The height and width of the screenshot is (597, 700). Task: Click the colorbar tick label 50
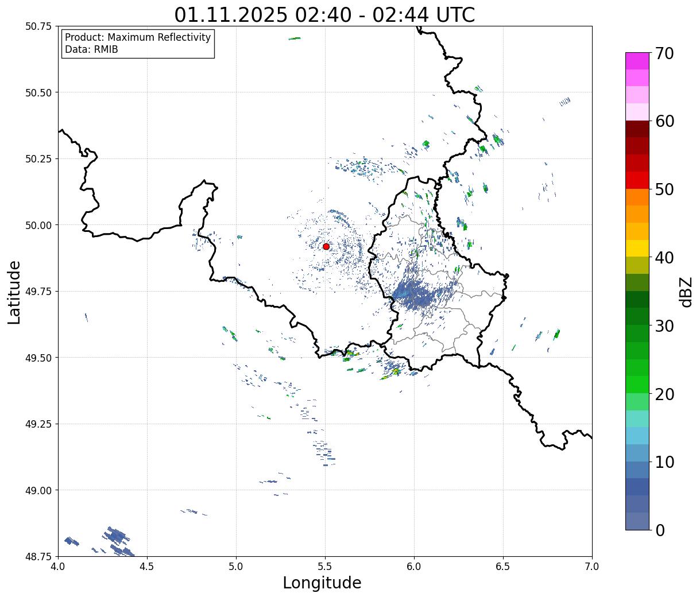pos(665,189)
